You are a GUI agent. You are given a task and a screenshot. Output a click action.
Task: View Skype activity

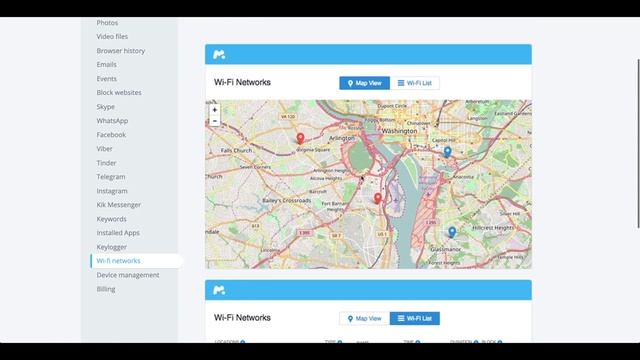106,107
